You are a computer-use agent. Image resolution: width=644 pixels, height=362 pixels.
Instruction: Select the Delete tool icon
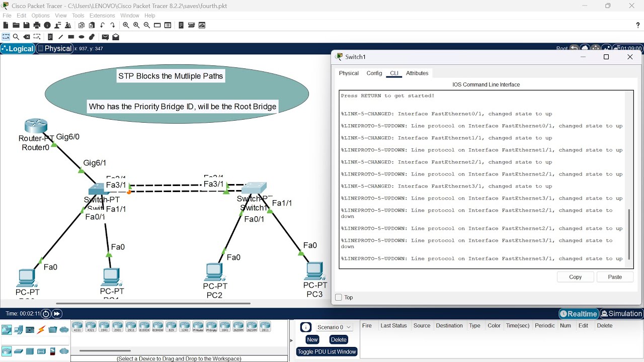point(27,37)
